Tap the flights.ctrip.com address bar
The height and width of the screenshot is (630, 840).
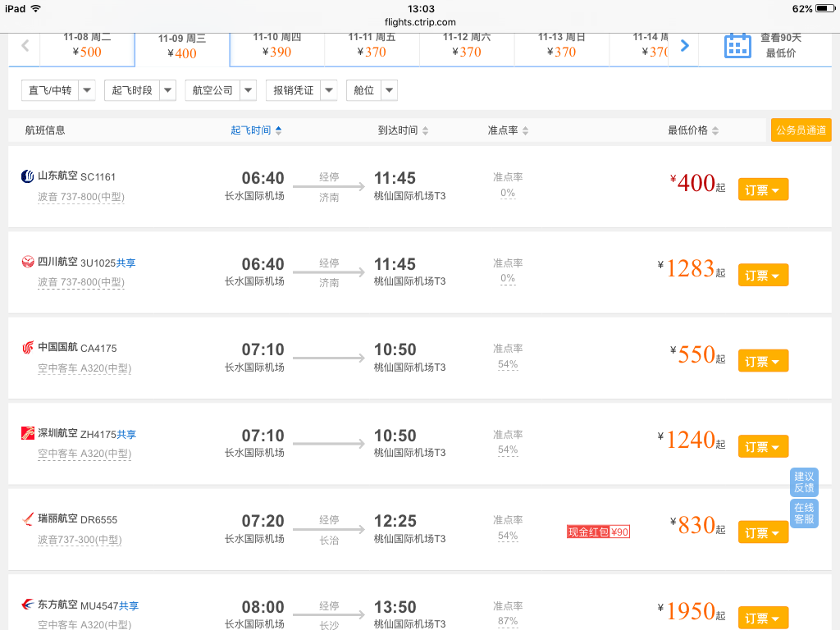[420, 22]
